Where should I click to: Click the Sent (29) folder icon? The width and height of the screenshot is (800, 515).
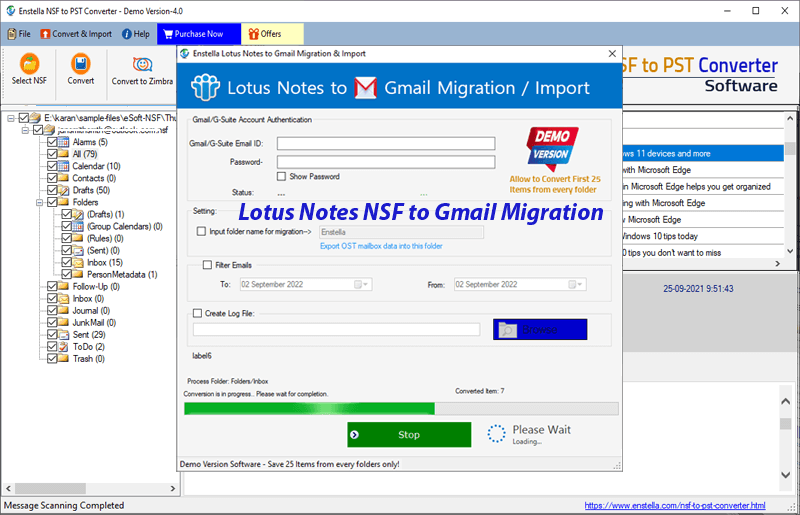[63, 335]
